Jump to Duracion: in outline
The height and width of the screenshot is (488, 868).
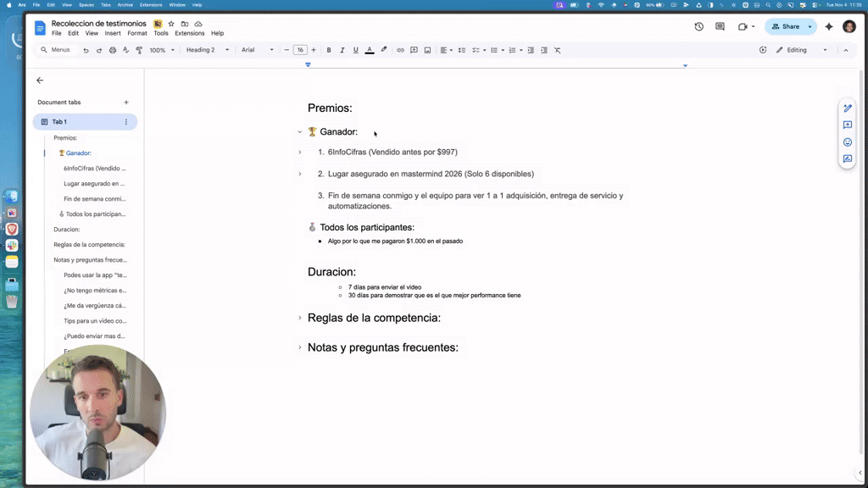66,229
